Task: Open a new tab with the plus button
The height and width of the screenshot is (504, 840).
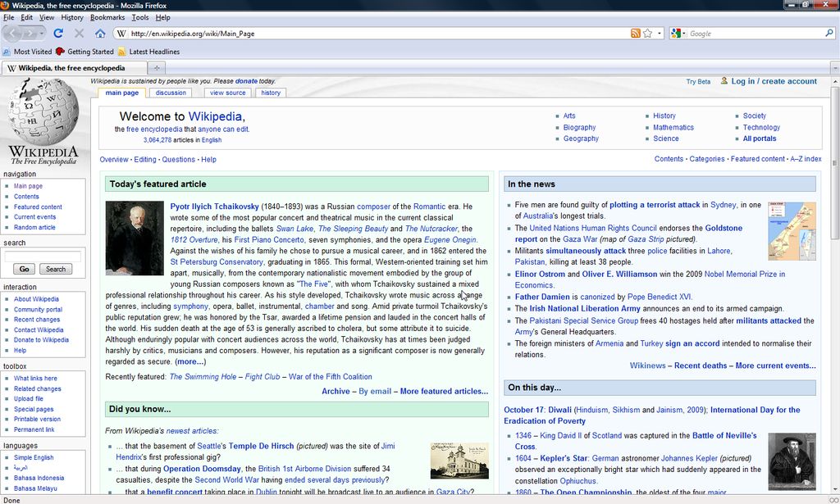Action: 157,68
